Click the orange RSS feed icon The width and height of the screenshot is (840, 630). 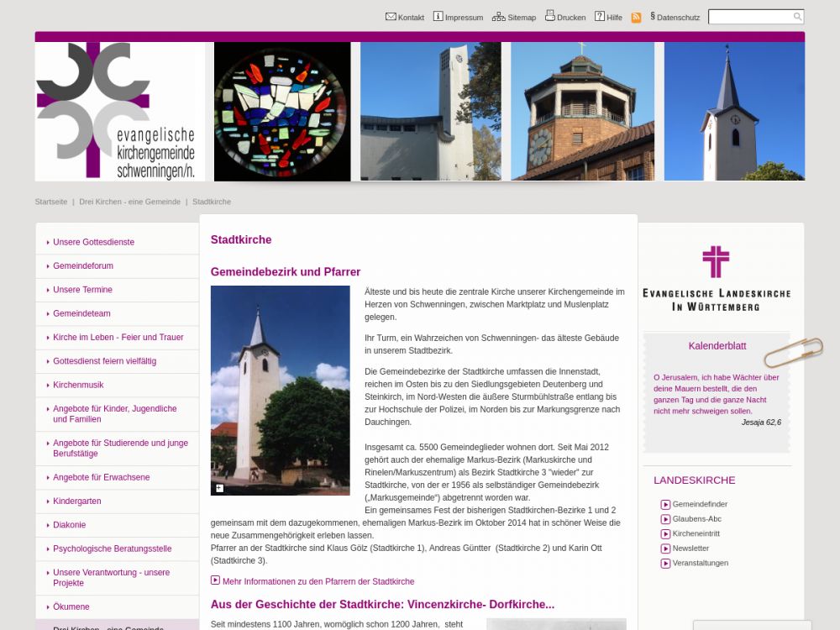636,17
